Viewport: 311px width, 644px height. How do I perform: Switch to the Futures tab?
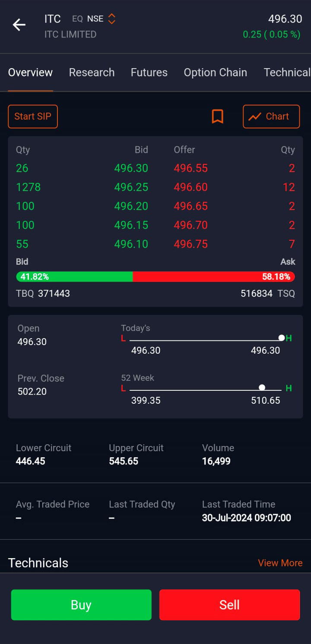point(149,72)
